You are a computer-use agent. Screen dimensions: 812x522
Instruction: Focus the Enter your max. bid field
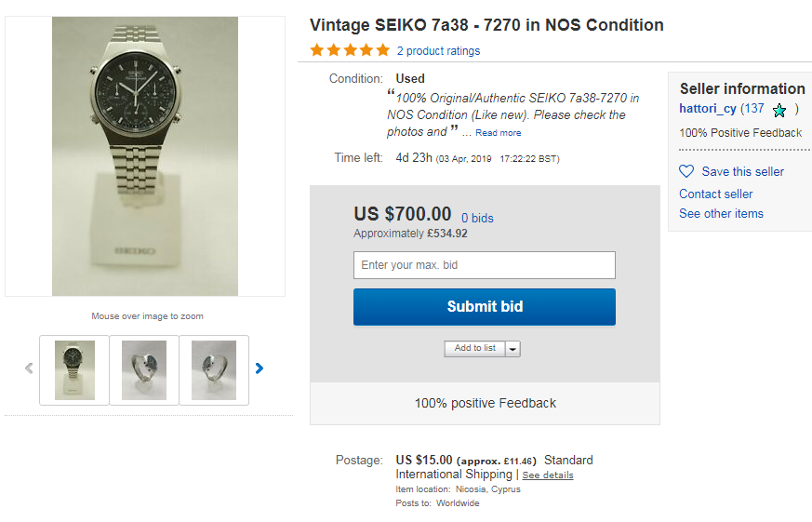coord(485,265)
